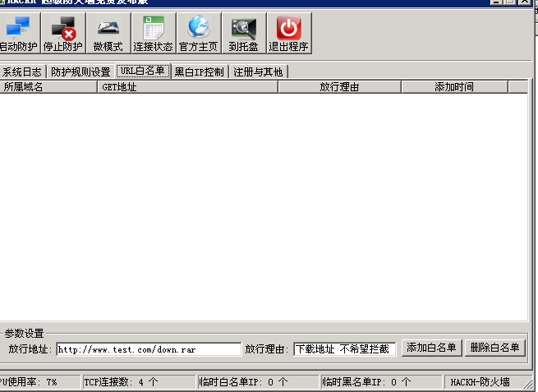Open the 黑白IP控制 tab
This screenshot has width=538, height=392.
(x=200, y=72)
